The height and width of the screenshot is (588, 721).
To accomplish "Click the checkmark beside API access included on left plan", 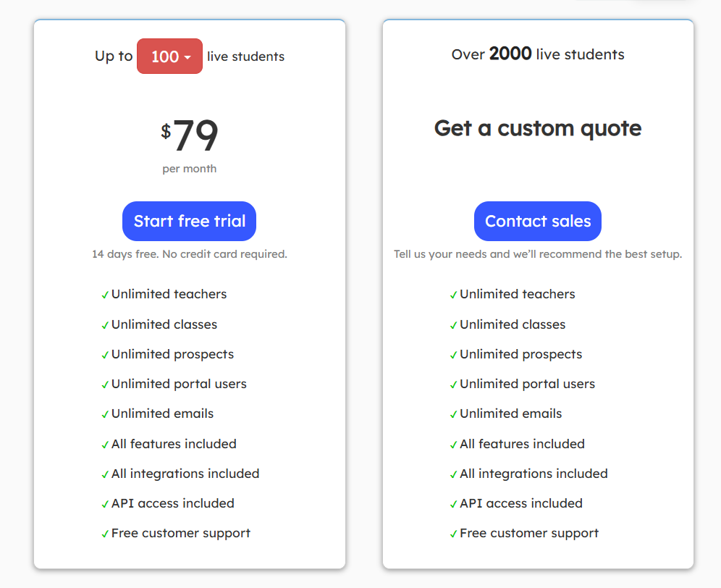I will pyautogui.click(x=104, y=503).
